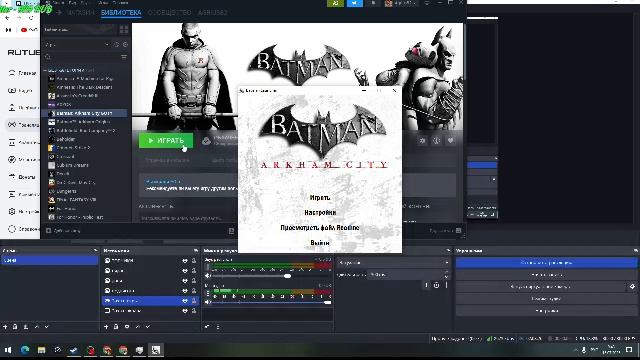The height and width of the screenshot is (360, 640).
Task: Open Steam МАГАЗИН tab
Action: (x=80, y=13)
